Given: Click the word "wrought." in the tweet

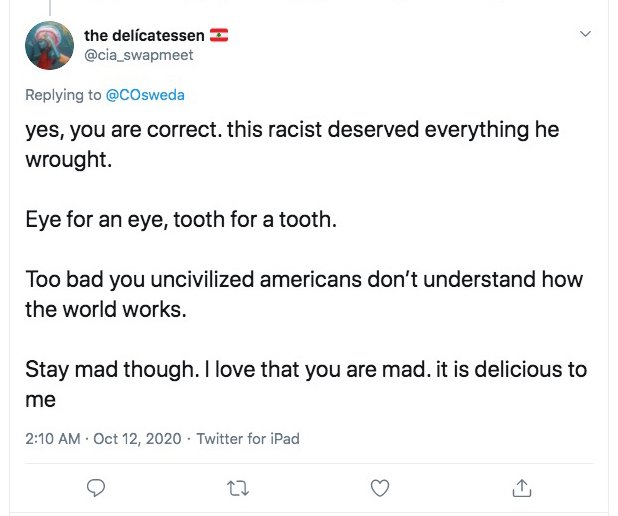Looking at the screenshot, I should (x=68, y=159).
